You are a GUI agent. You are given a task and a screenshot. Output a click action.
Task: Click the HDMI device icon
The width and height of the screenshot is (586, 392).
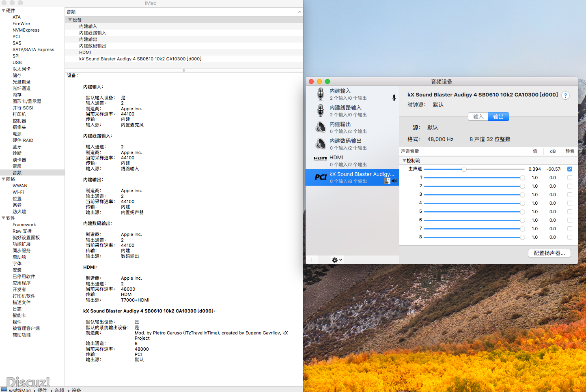coord(321,159)
